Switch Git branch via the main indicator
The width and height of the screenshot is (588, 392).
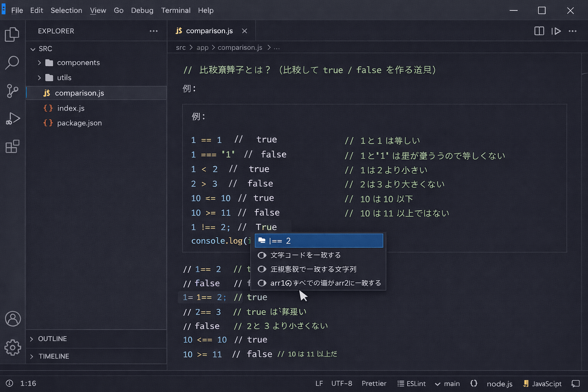(447, 383)
